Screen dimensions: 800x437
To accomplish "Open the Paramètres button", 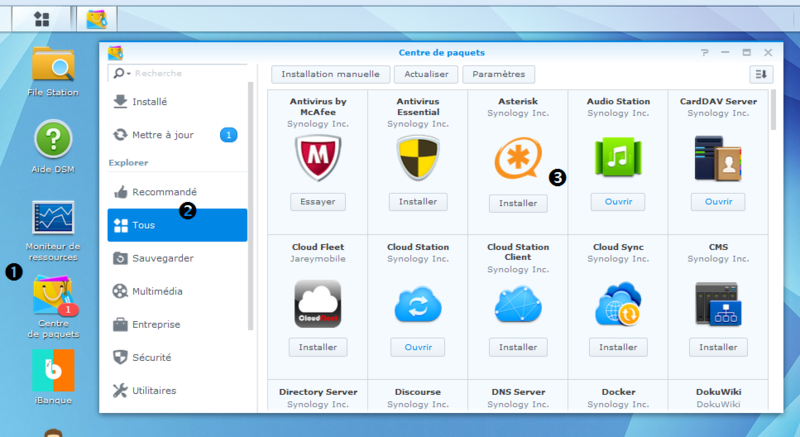I will tap(498, 74).
